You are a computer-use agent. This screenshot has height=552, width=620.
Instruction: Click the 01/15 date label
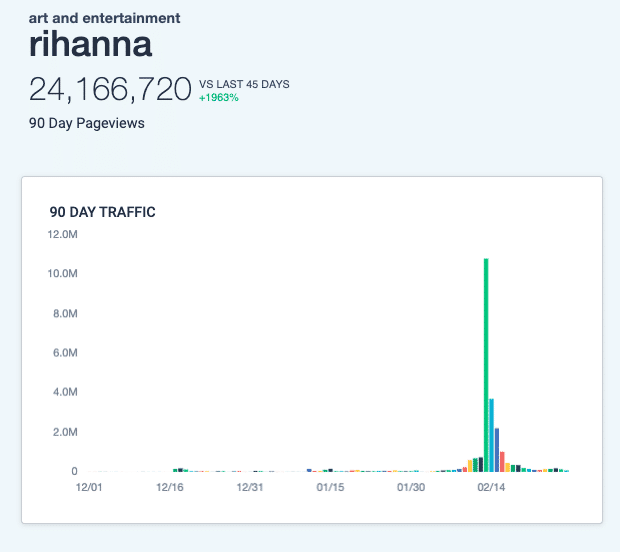tap(330, 487)
